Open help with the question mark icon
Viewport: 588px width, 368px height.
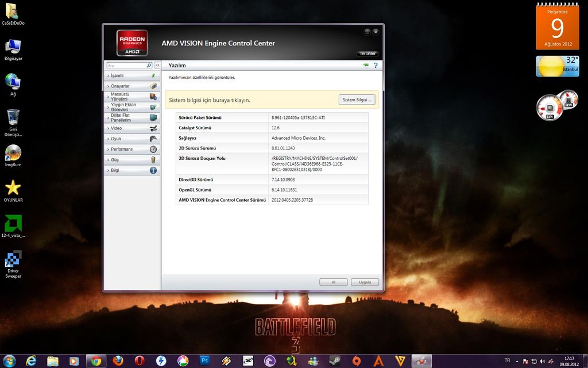point(376,66)
